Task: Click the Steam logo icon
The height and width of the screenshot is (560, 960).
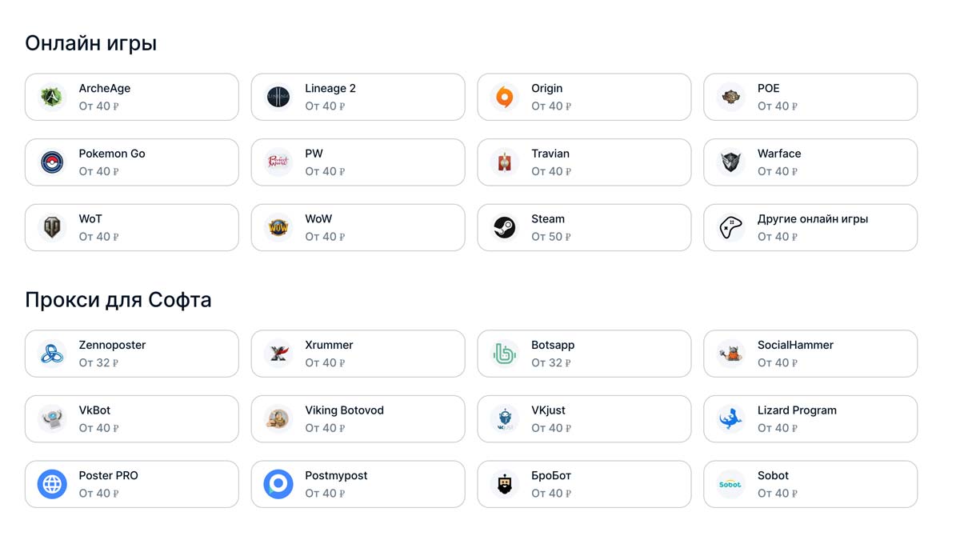Action: [504, 228]
